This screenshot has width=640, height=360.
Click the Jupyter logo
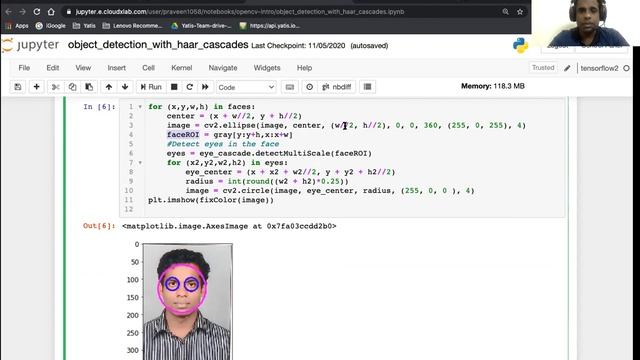point(30,45)
